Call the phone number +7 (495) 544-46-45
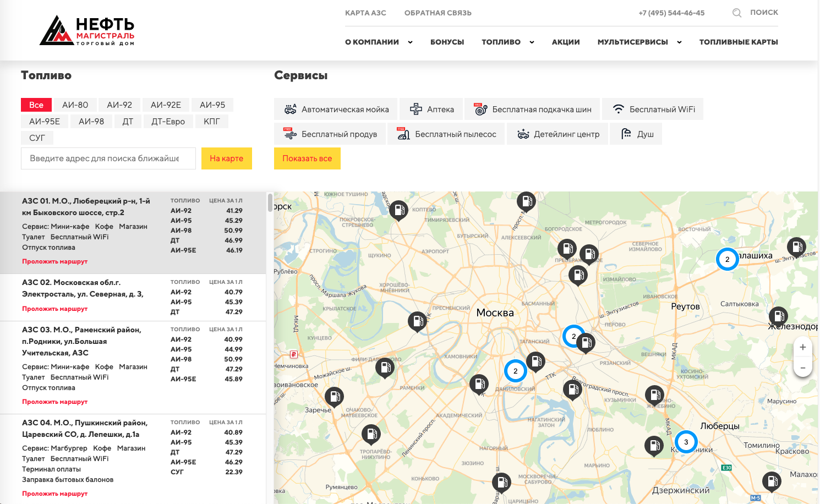The image size is (820, 504). (x=671, y=13)
